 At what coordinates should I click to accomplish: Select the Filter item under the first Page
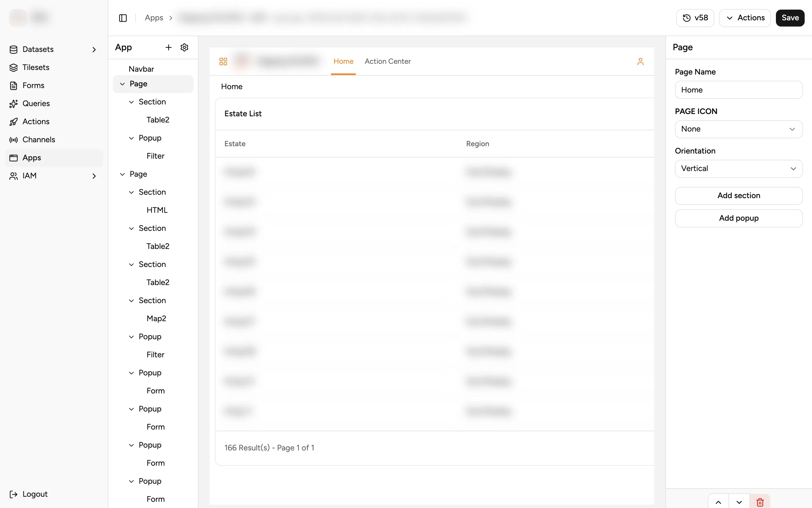coord(155,156)
